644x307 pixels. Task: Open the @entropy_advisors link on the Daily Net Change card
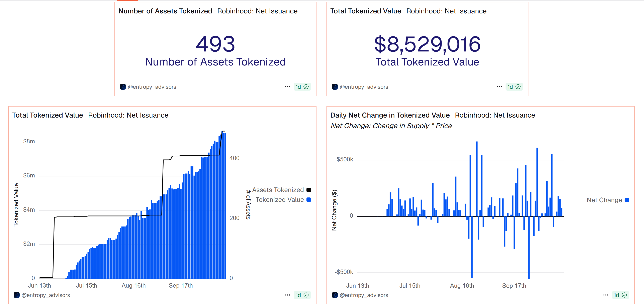(364, 295)
